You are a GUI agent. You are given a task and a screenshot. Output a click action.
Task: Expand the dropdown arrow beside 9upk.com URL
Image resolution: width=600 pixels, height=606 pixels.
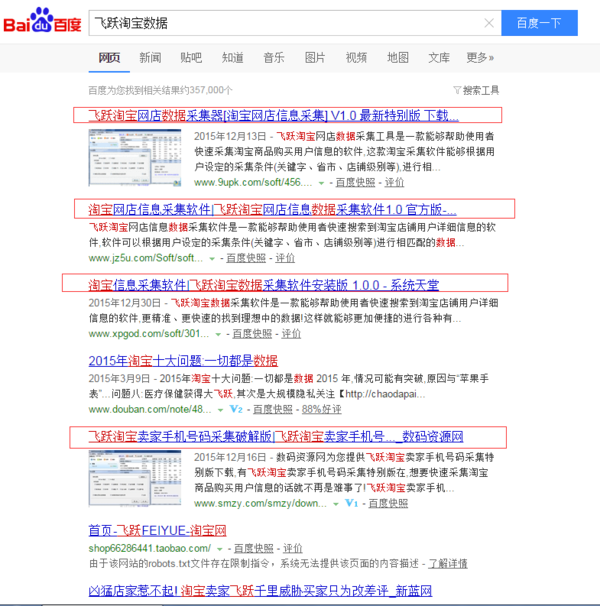point(321,183)
